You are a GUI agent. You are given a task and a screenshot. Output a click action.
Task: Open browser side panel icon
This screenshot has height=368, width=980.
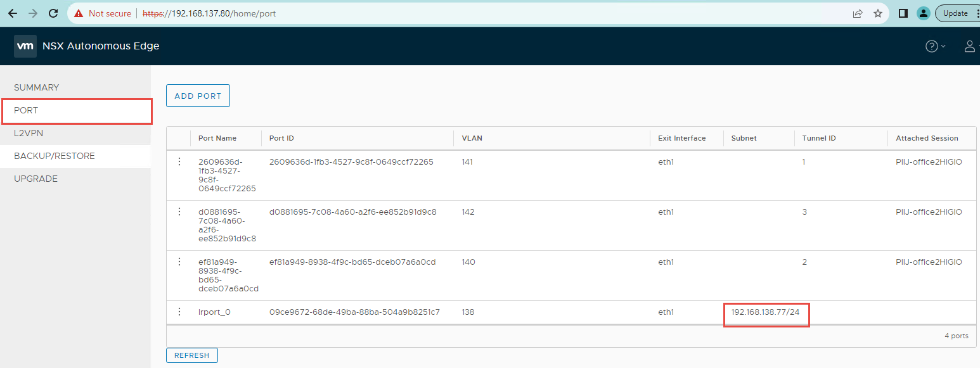(x=903, y=13)
